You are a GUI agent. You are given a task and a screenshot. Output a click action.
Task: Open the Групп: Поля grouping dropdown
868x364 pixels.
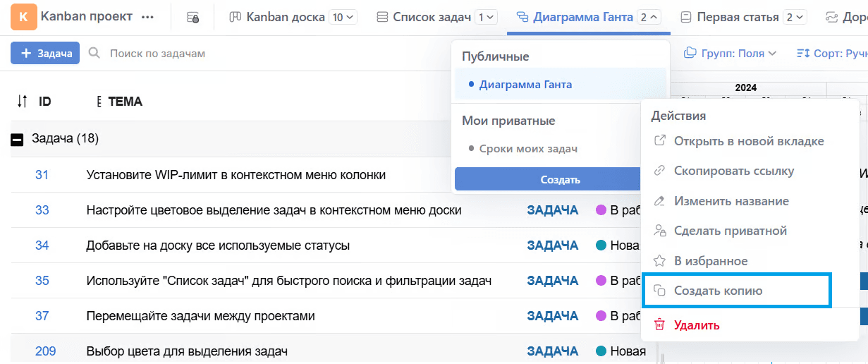[x=731, y=53]
